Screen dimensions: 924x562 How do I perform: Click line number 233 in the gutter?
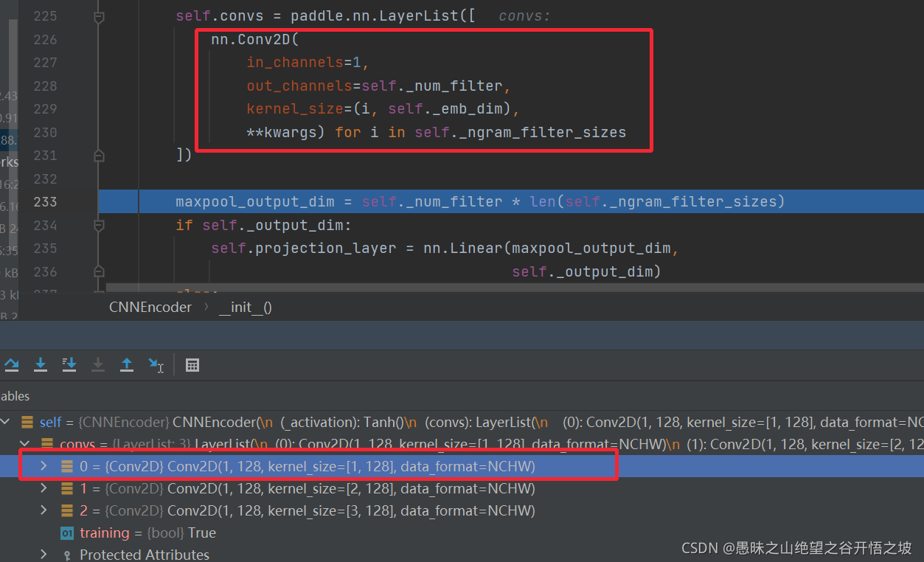pyautogui.click(x=45, y=201)
